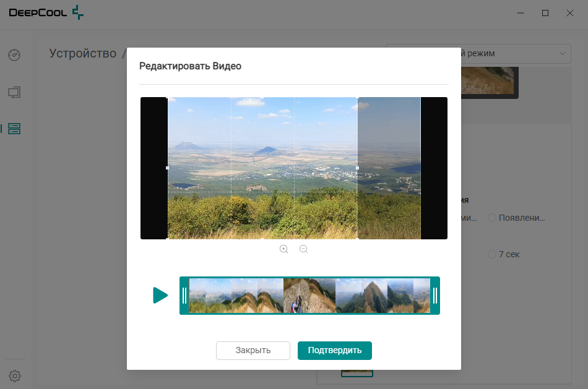Click the bottom-center crop handle

click(x=262, y=238)
